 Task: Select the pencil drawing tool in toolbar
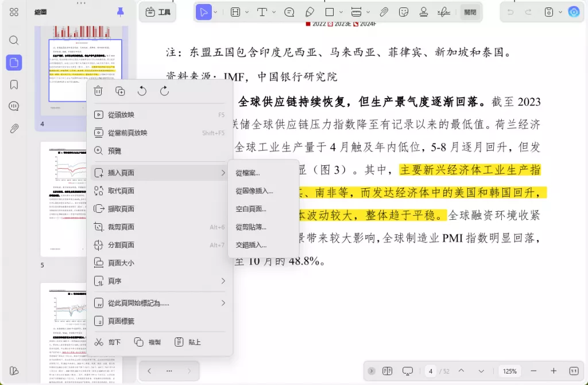(x=310, y=12)
